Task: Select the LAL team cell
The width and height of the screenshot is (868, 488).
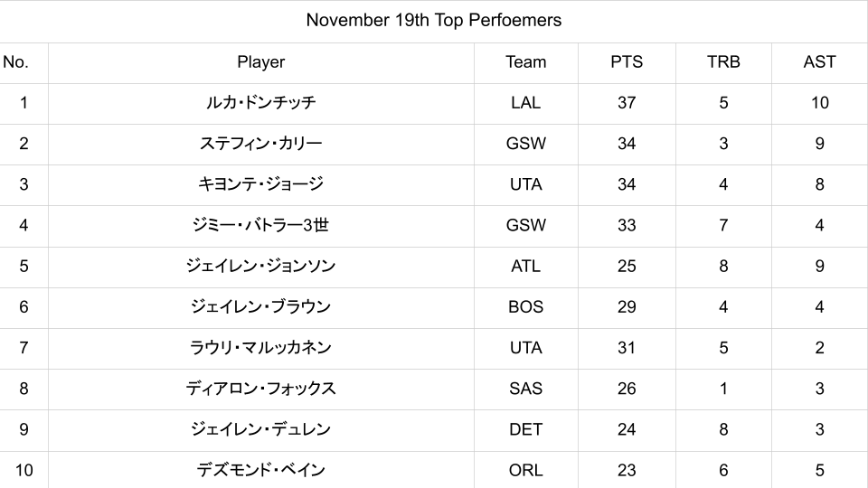Action: click(525, 103)
